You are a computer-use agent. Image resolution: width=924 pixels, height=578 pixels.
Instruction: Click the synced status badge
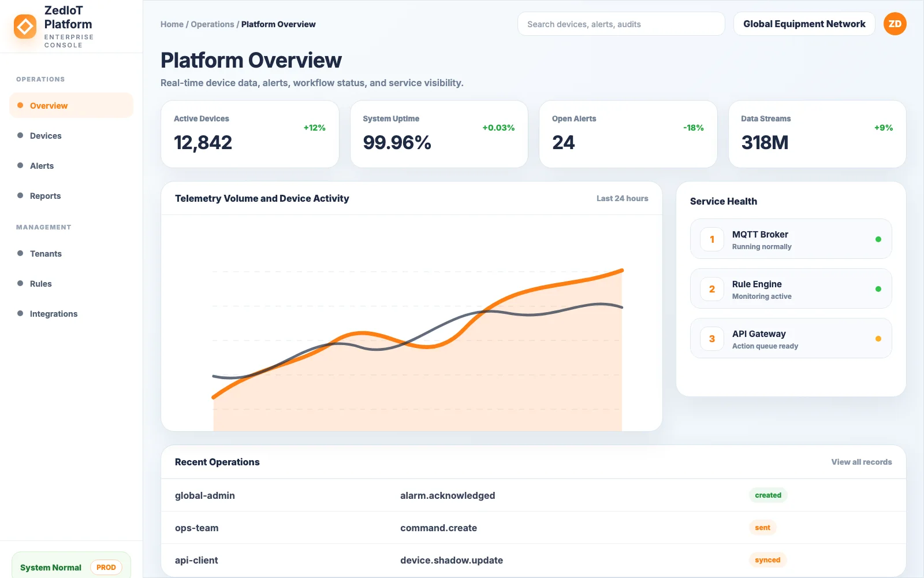tap(767, 560)
